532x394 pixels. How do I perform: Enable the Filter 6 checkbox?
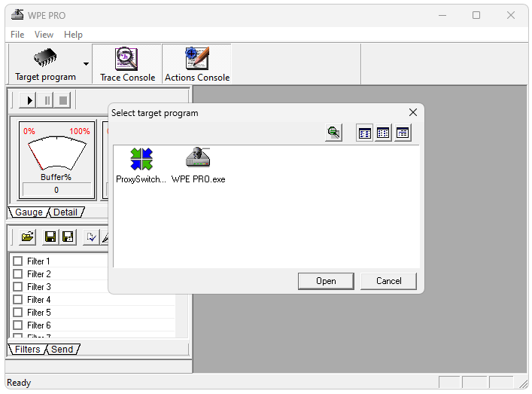(17, 325)
